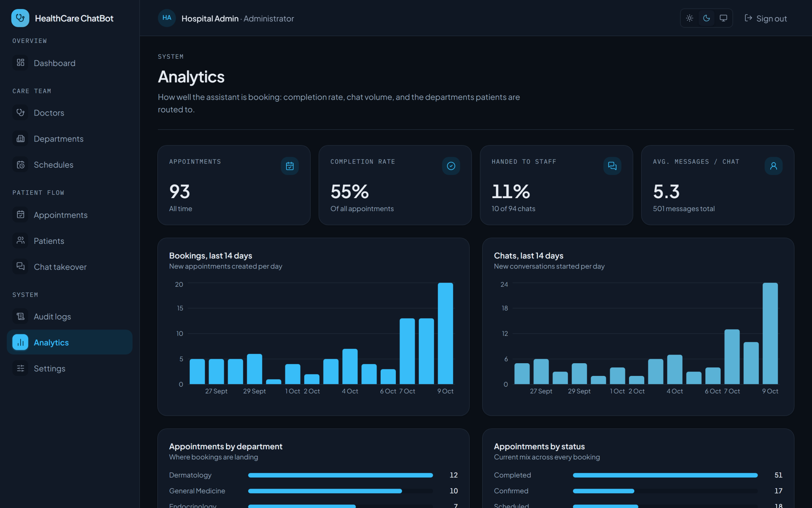Click the "Dermatology" department label
812x508 pixels.
tap(190, 475)
